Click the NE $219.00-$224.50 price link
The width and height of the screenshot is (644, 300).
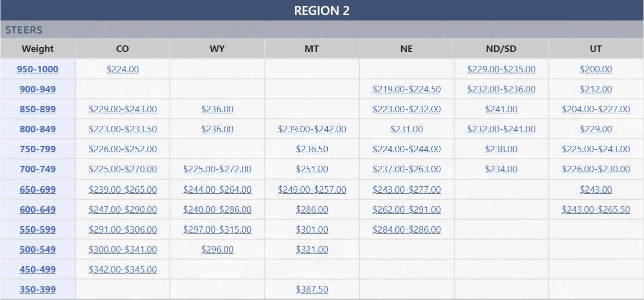pos(406,89)
